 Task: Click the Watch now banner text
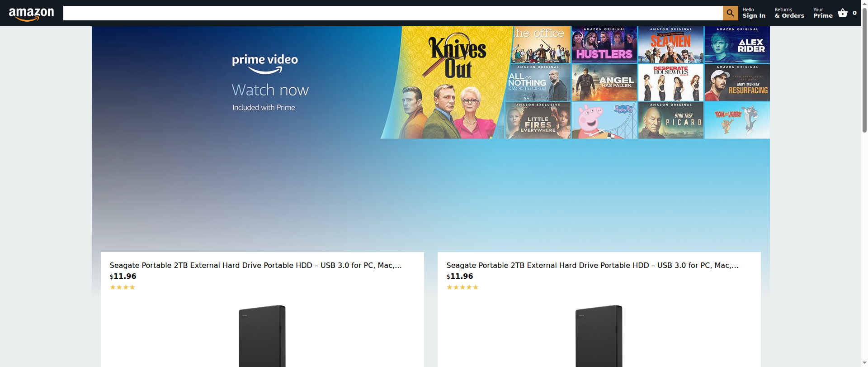point(270,90)
